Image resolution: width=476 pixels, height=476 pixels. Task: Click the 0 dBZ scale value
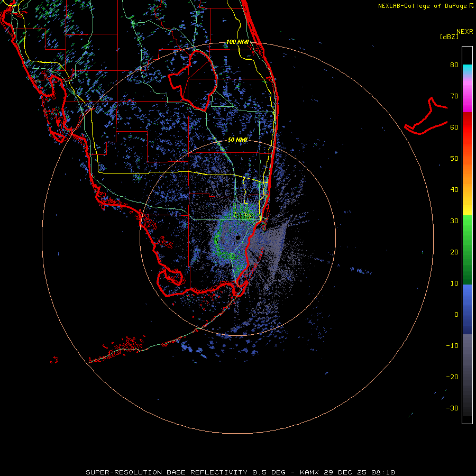point(456,315)
